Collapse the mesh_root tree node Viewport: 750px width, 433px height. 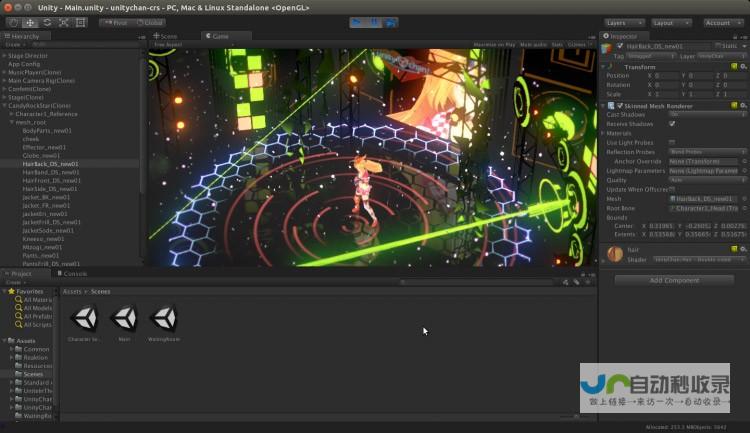(x=11, y=122)
